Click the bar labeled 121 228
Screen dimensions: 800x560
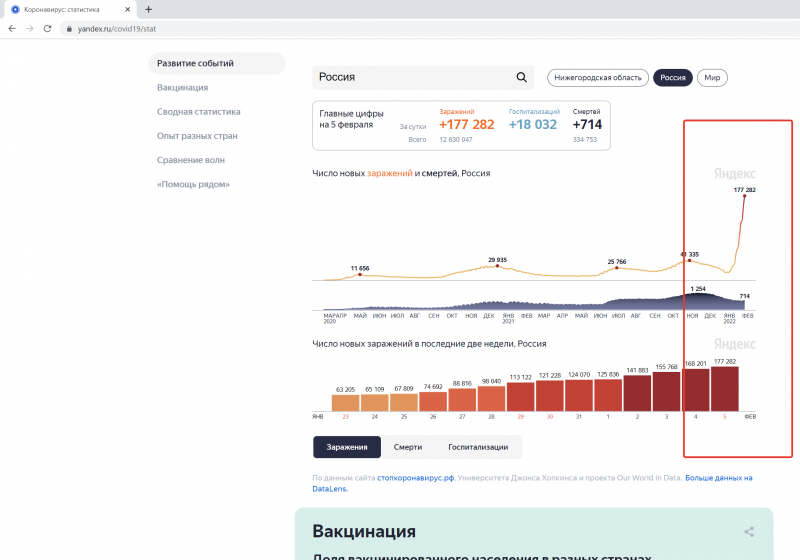550,395
